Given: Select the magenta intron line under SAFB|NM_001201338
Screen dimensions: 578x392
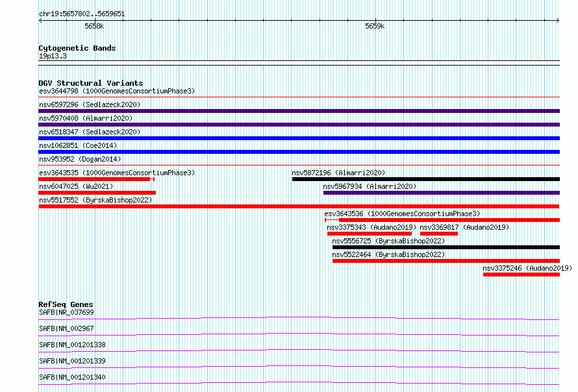Looking at the screenshot, I should [x=299, y=350].
